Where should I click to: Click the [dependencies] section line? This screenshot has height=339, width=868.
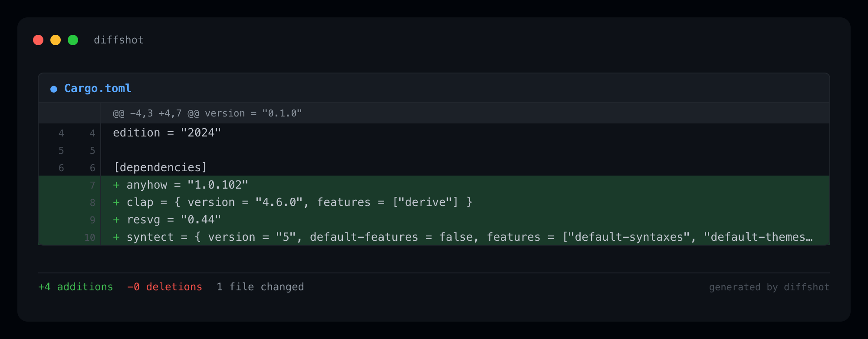(x=160, y=167)
